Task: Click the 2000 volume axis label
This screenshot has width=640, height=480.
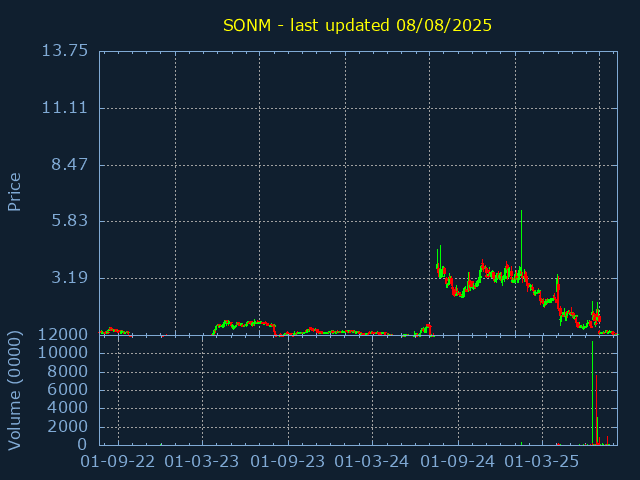Action: [x=67, y=427]
